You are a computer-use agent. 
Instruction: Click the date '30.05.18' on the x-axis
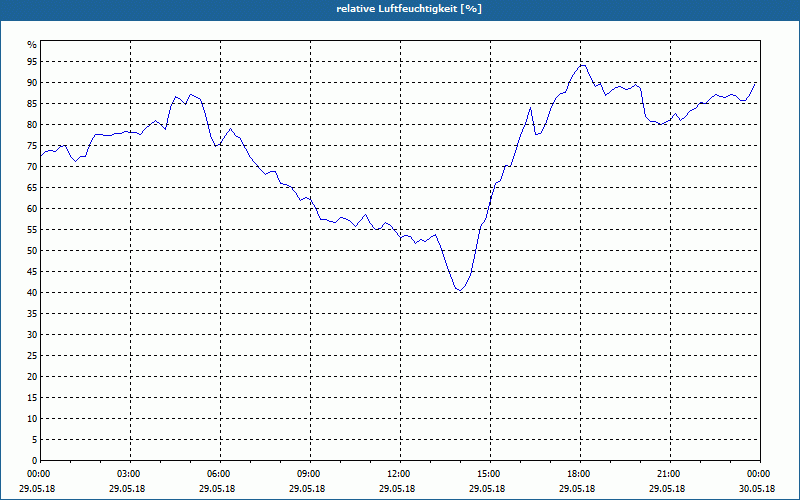(x=757, y=489)
